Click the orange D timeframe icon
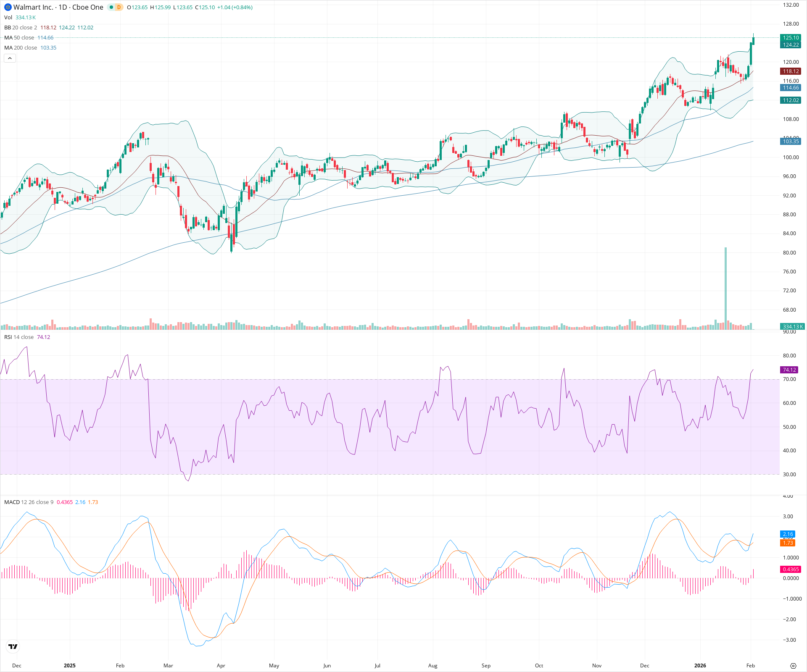This screenshot has height=672, width=807. coord(118,7)
